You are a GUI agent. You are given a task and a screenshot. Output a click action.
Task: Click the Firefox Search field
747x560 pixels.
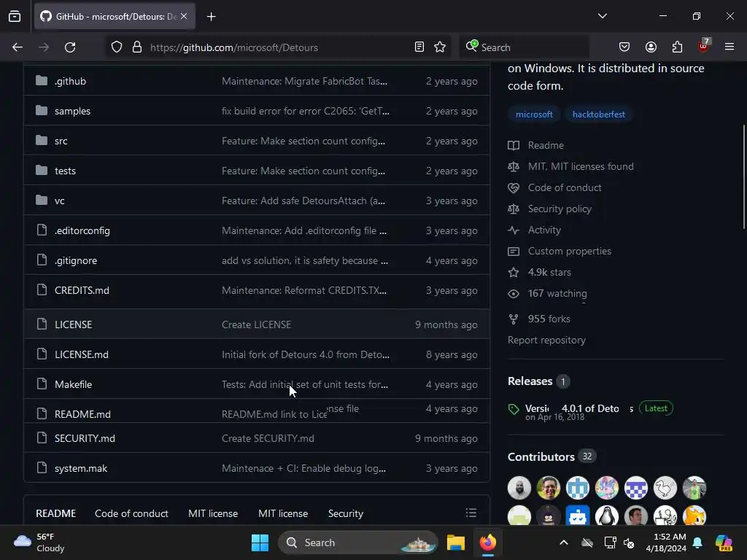pyautogui.click(x=524, y=47)
